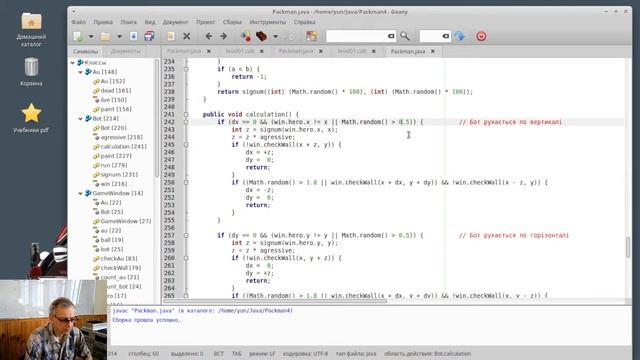Image resolution: width=640 pixels, height=360 pixels.
Task: Collapse the GameWindow [14] class node
Action: click(80, 193)
